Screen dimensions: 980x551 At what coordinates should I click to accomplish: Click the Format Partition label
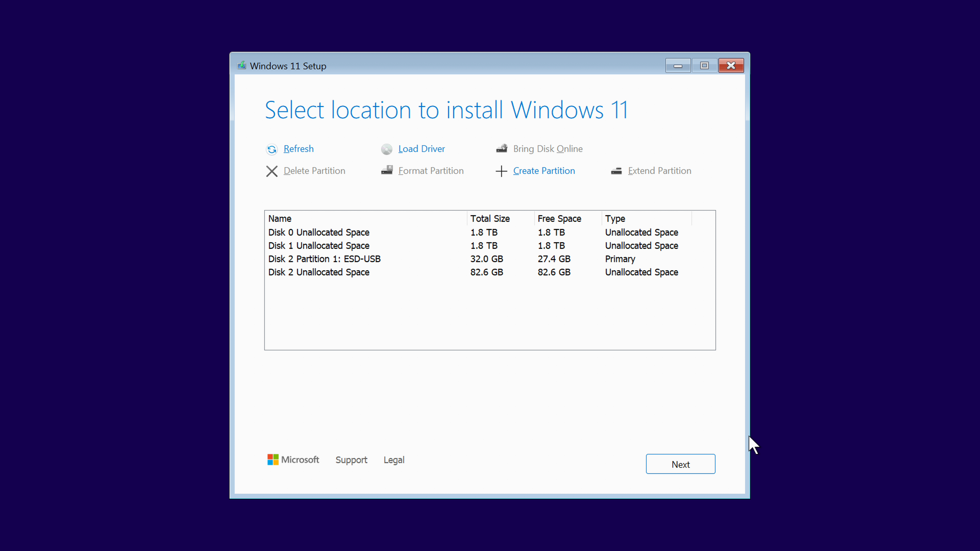point(431,171)
